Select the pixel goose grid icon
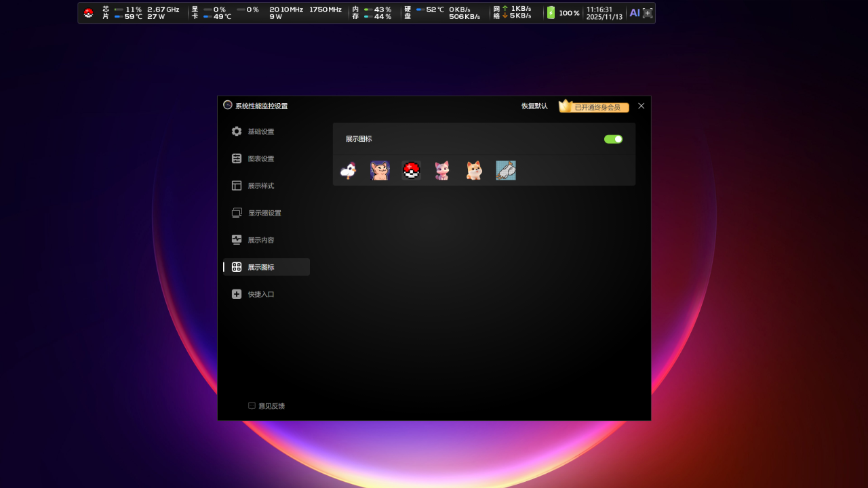Viewport: 868px width, 488px height. tap(506, 171)
